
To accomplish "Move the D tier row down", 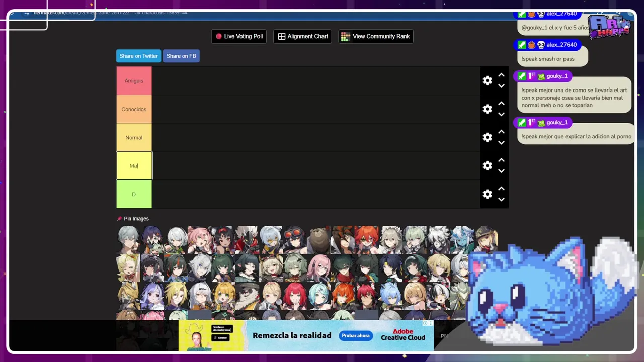I will click(x=501, y=199).
